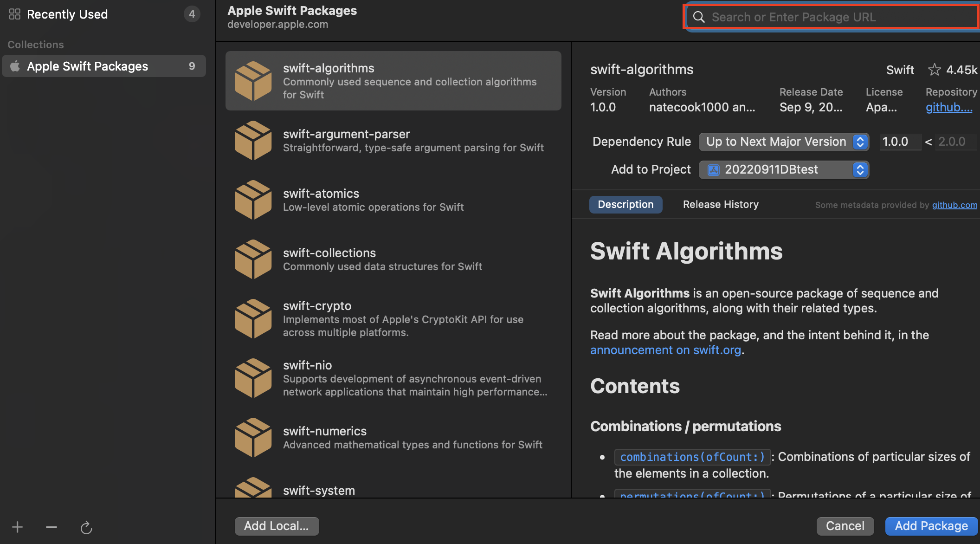Image resolution: width=980 pixels, height=544 pixels.
Task: Click the swift-crypto package box icon
Action: [x=253, y=318]
